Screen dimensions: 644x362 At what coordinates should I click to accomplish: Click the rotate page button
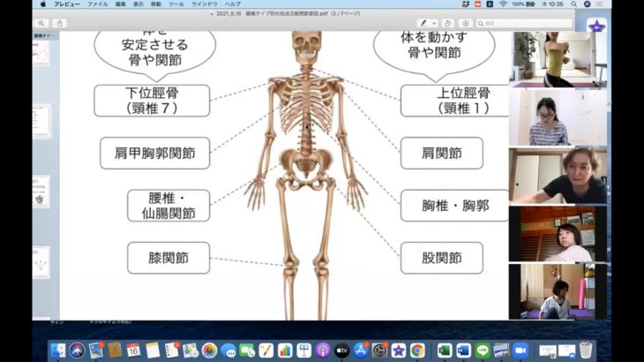point(447,24)
